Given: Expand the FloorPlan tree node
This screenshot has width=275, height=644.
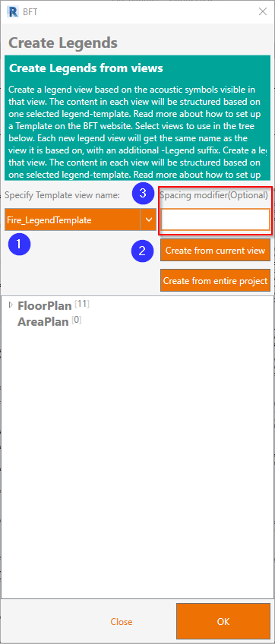Looking at the screenshot, I should [11, 305].
